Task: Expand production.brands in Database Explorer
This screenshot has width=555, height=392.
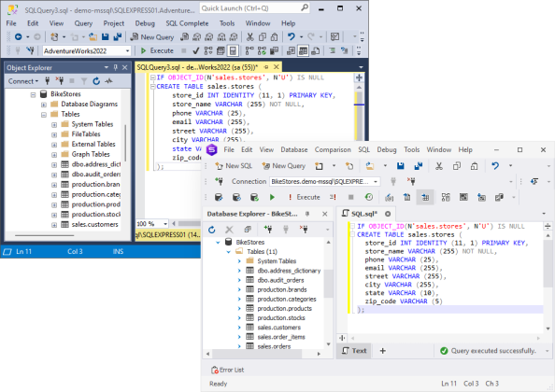Action: click(239, 290)
